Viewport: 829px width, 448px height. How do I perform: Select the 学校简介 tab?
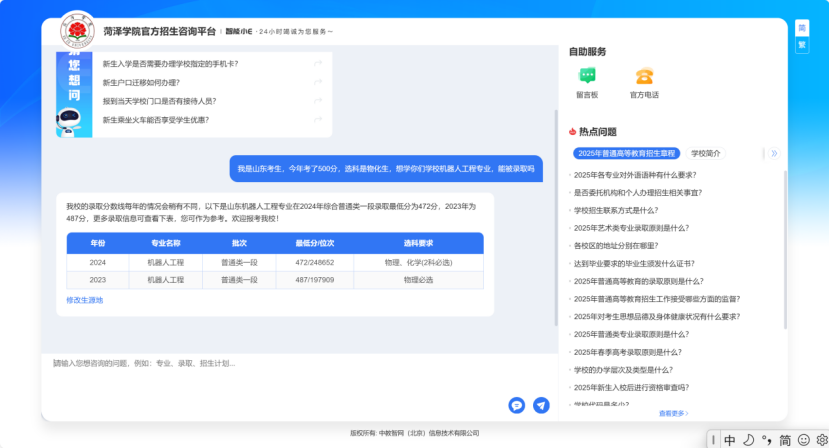[x=706, y=153]
